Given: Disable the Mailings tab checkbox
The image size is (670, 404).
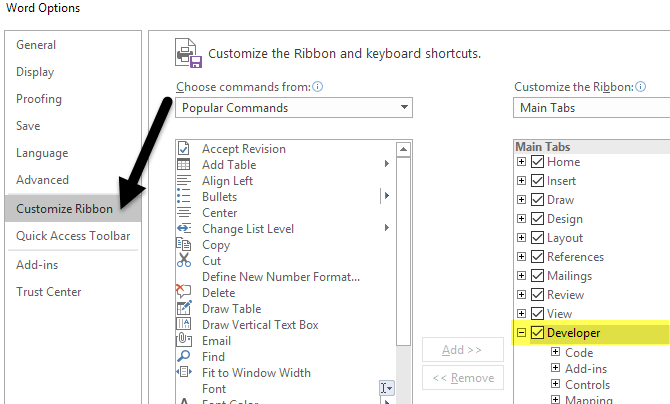Looking at the screenshot, I should [538, 276].
